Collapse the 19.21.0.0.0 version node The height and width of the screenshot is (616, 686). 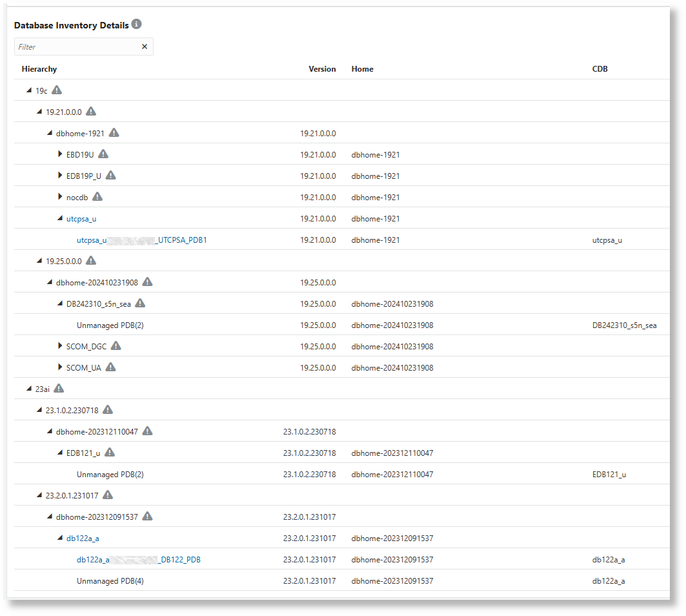coord(39,112)
